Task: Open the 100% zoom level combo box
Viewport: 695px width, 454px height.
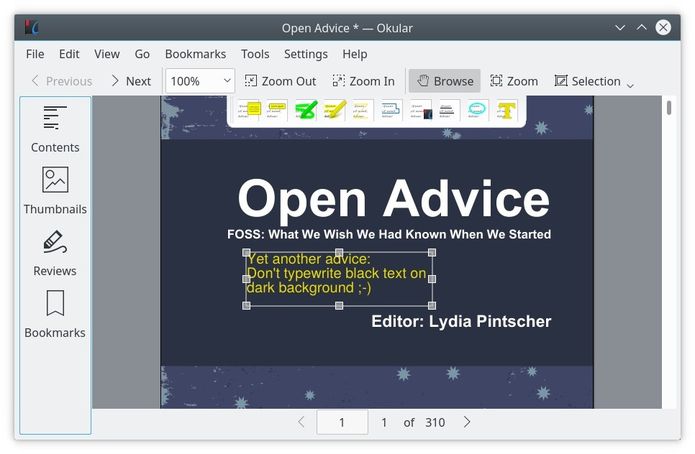Action: click(200, 81)
